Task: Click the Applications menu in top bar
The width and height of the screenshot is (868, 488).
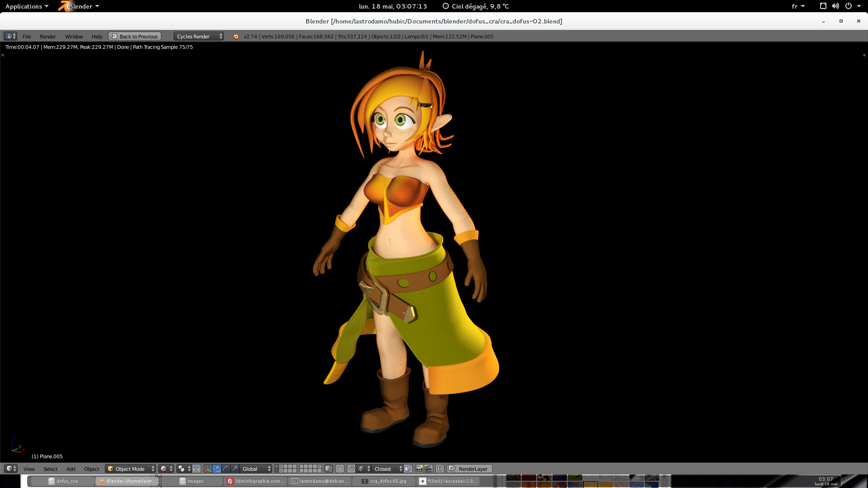Action: click(x=27, y=6)
